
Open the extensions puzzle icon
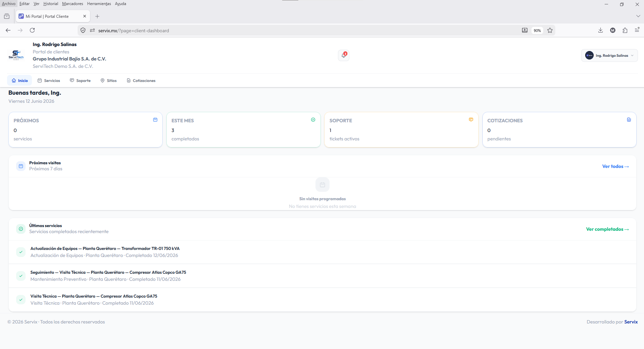point(625,30)
